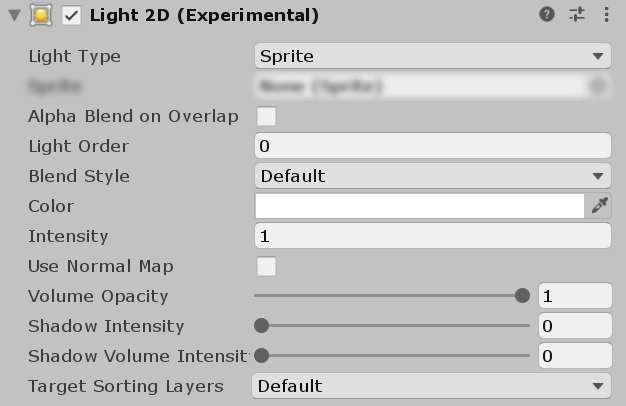The height and width of the screenshot is (406, 626).
Task: Click the Shadow Volume Intensity slider handle
Action: coord(262,356)
